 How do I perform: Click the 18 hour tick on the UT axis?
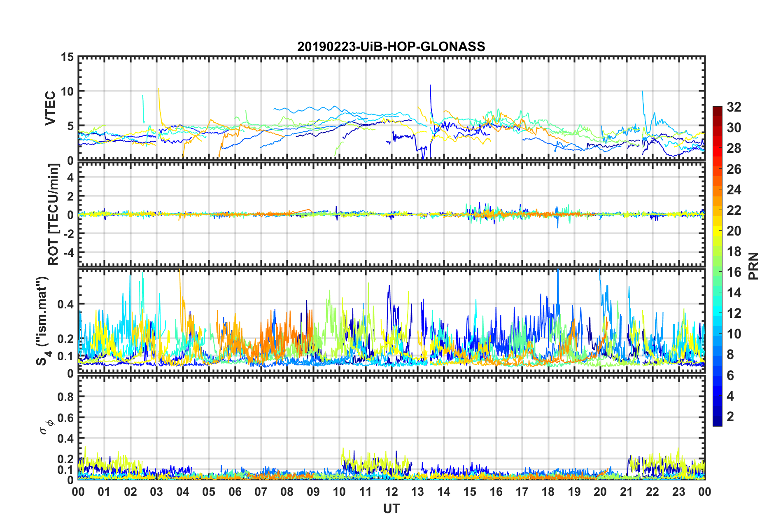coord(548,492)
